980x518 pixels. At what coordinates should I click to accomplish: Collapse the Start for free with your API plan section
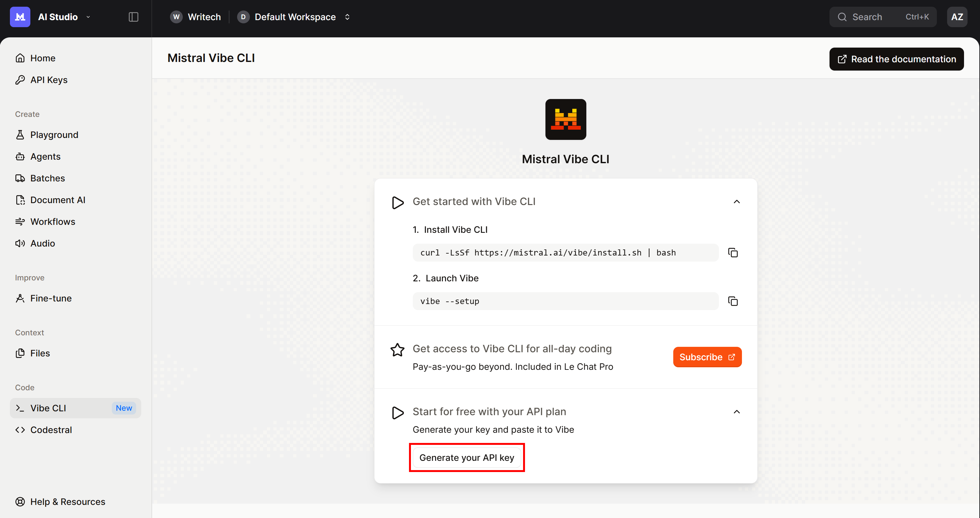(737, 412)
